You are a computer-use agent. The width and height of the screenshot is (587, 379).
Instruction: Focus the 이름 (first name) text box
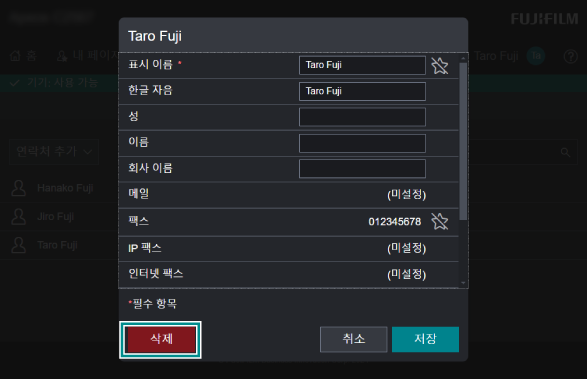(x=362, y=143)
